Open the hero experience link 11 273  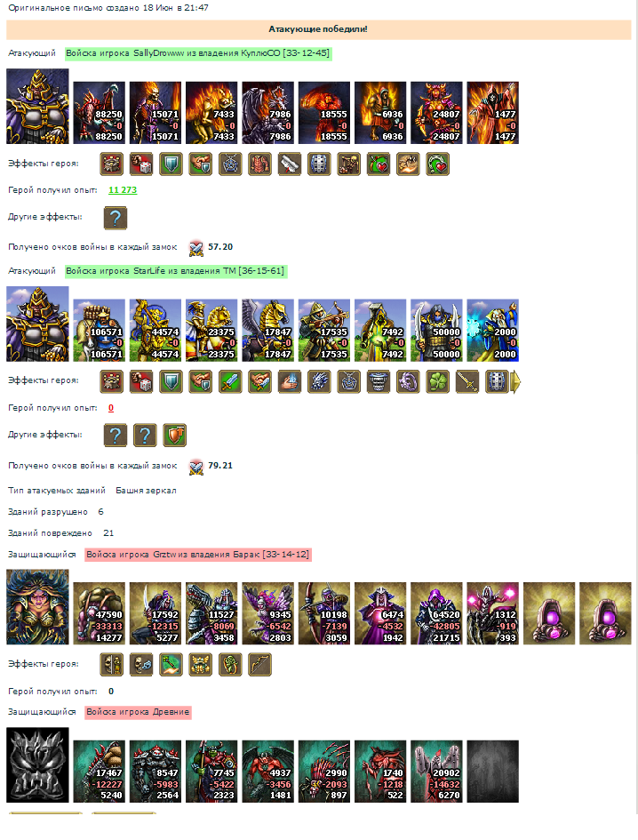[123, 190]
